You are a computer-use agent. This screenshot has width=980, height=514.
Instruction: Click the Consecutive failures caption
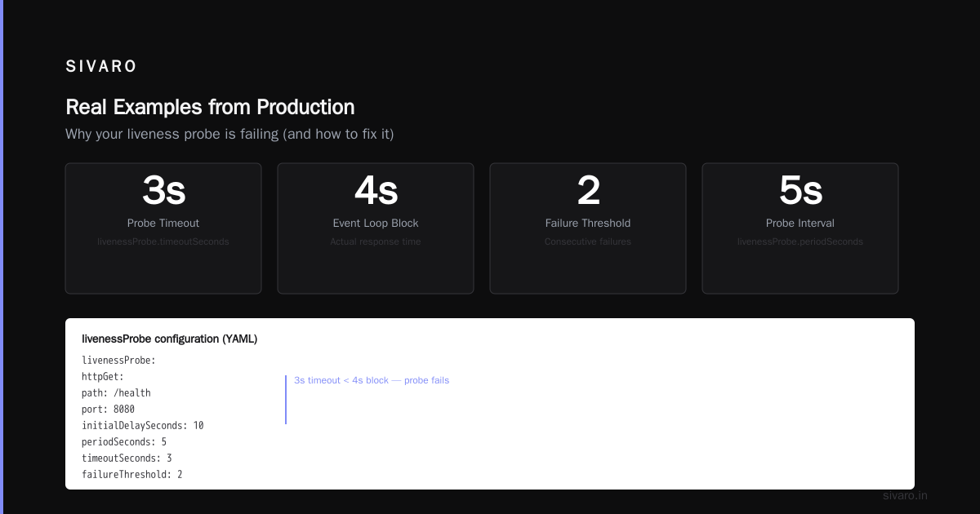click(x=588, y=241)
